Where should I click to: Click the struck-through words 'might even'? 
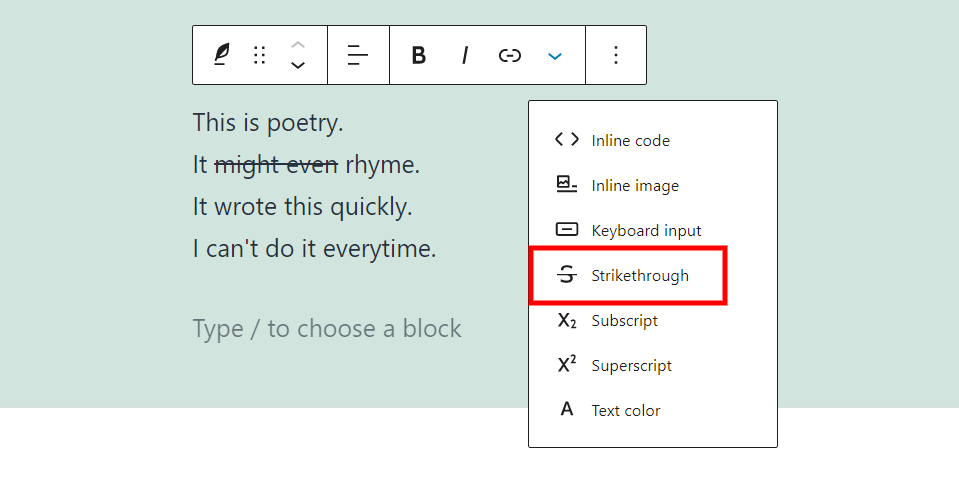coord(276,165)
